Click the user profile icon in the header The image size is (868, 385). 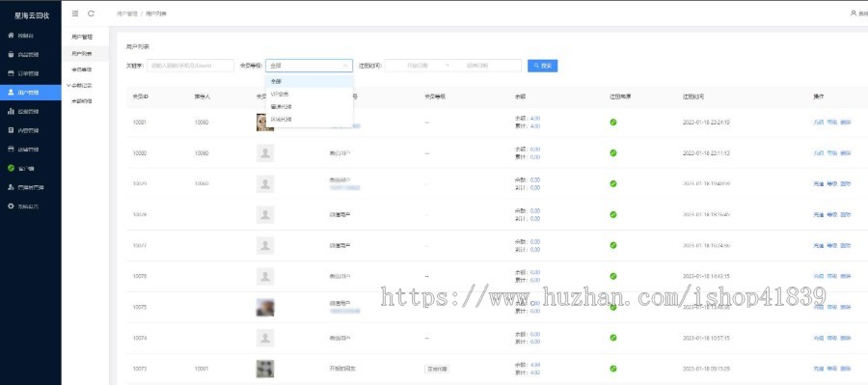click(854, 14)
